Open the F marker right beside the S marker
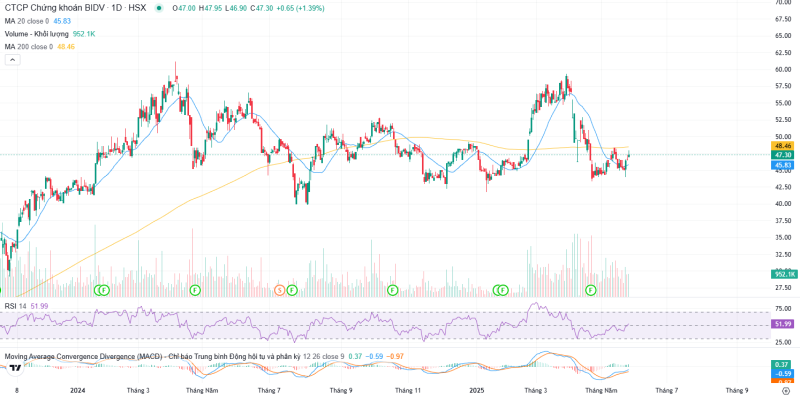Image resolution: width=800 pixels, height=398 pixels. (292, 290)
